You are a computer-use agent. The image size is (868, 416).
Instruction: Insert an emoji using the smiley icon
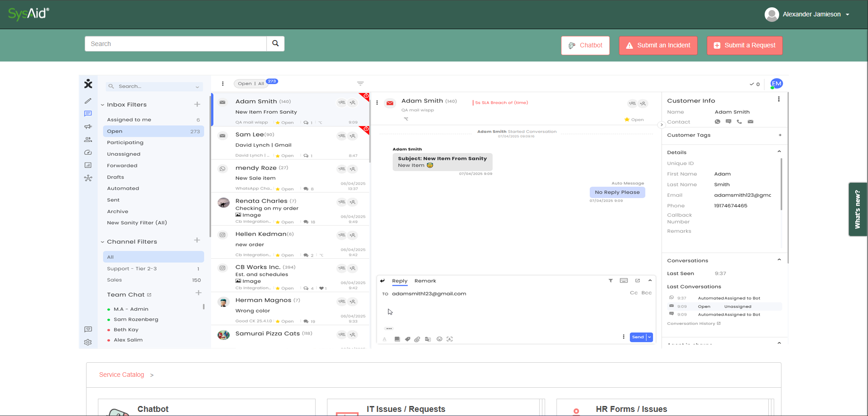tap(439, 339)
